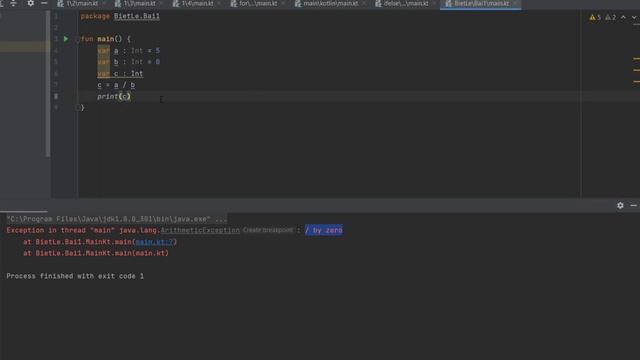640x360 pixels.
Task: Place cursor on 'var a : Int = 5' line
Action: (129, 51)
